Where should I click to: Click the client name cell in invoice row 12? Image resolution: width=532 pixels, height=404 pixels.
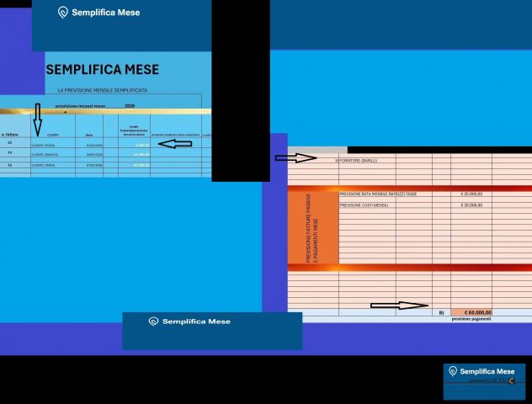[53, 165]
